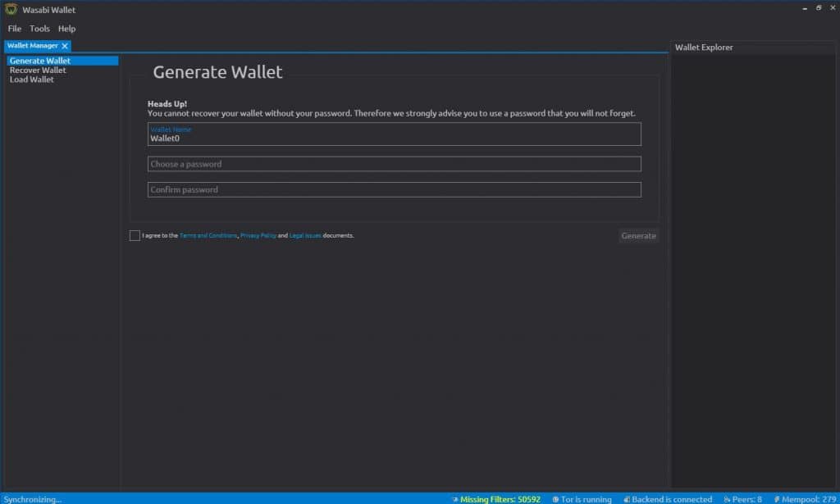
Task: Select Load Wallet in the sidebar
Action: pyautogui.click(x=32, y=79)
